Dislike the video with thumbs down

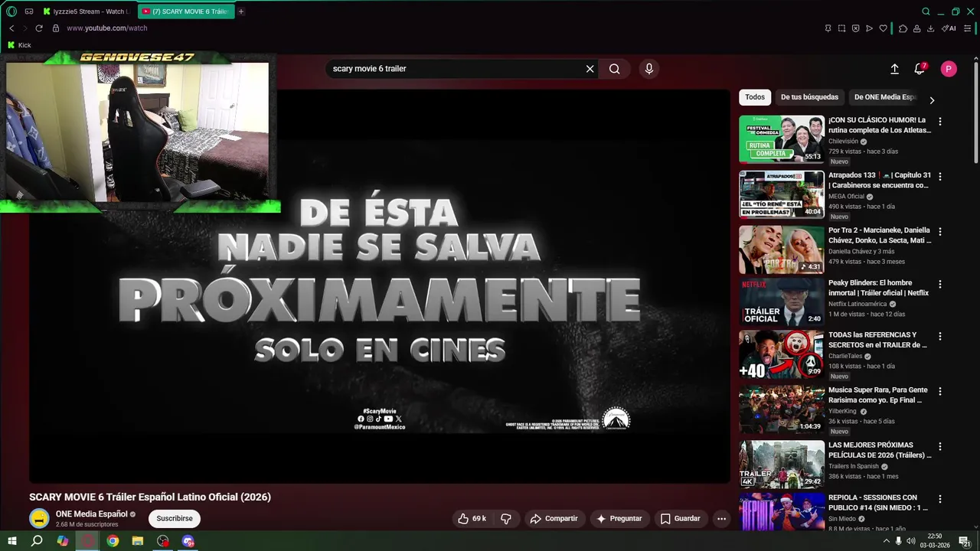point(506,518)
